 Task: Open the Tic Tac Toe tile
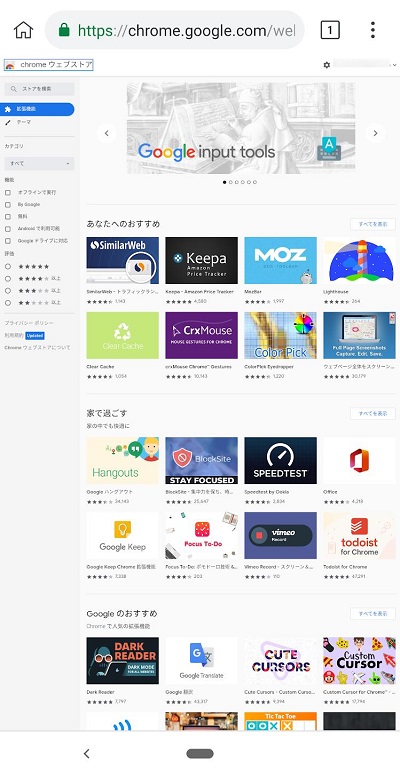(x=280, y=721)
